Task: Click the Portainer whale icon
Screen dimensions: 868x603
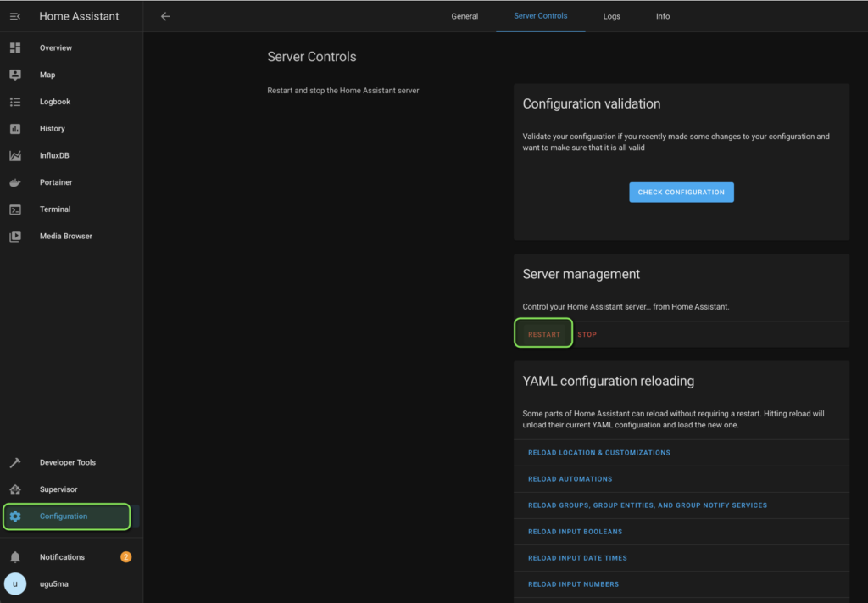Action: [x=15, y=182]
